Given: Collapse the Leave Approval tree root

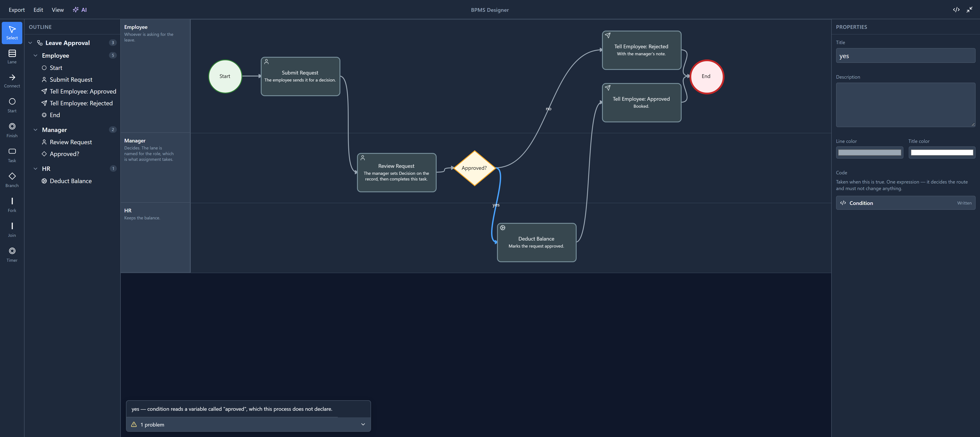Looking at the screenshot, I should point(30,43).
